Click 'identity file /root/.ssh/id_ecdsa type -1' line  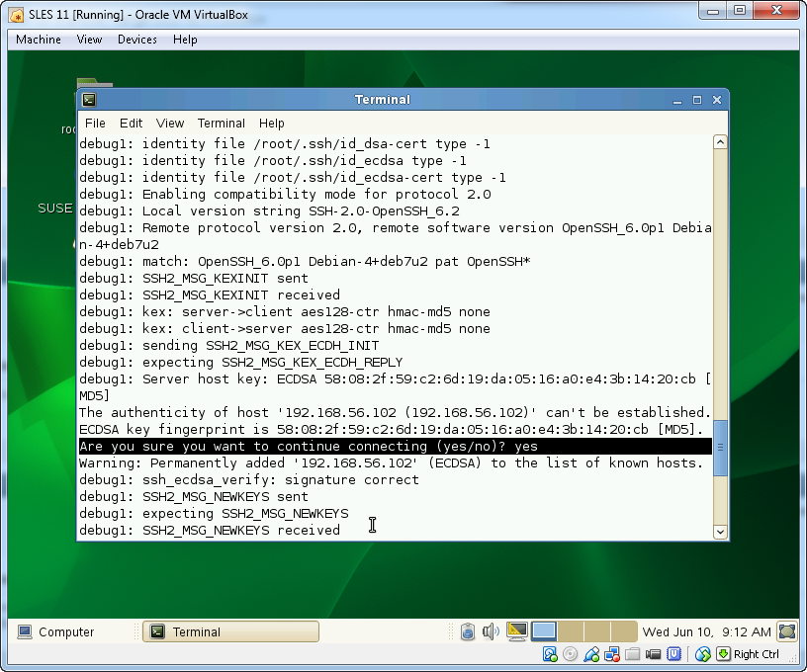coord(273,161)
